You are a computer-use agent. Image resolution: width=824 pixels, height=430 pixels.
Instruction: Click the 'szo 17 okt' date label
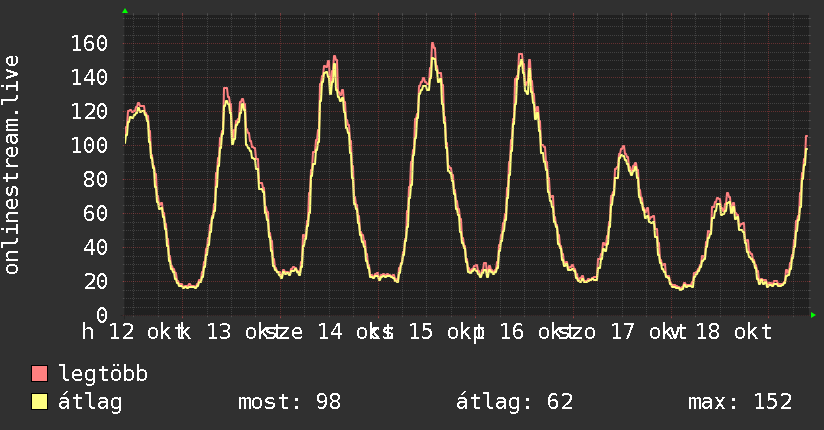click(620, 332)
